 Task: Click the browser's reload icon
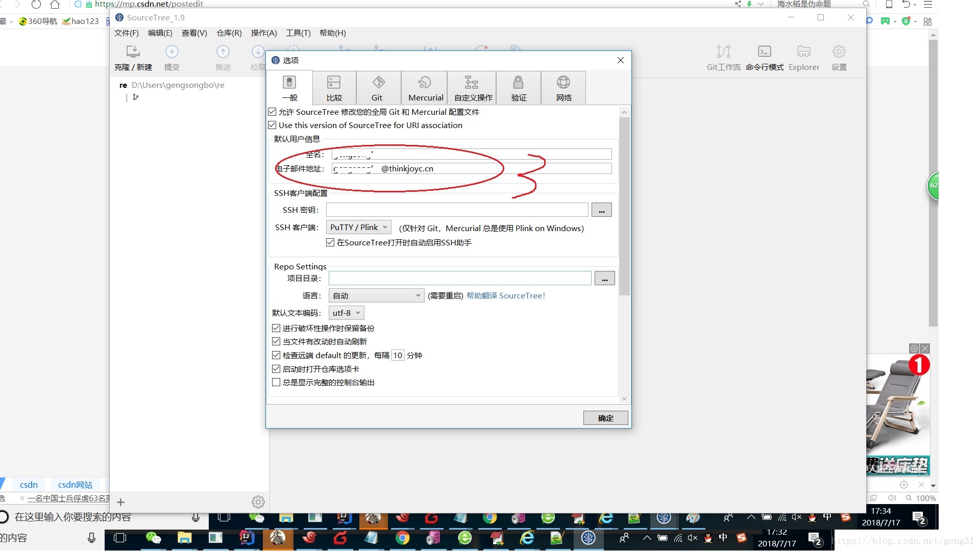pyautogui.click(x=36, y=5)
